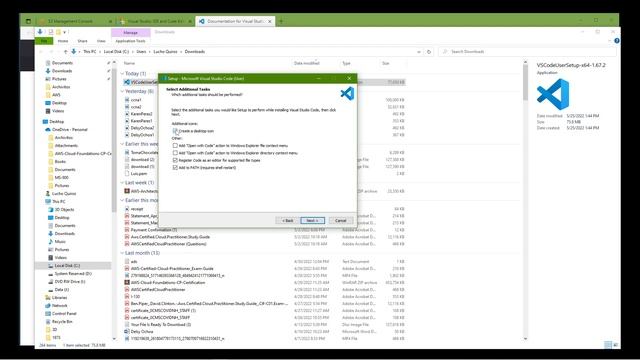This screenshot has height=360, width=640.
Task: Click the blue help icon in Explorer
Action: coord(616,41)
